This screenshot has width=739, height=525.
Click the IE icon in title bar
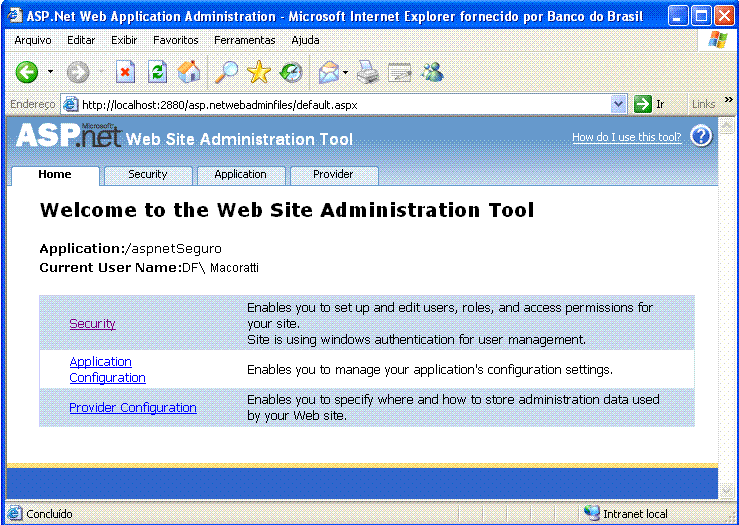[x=14, y=15]
